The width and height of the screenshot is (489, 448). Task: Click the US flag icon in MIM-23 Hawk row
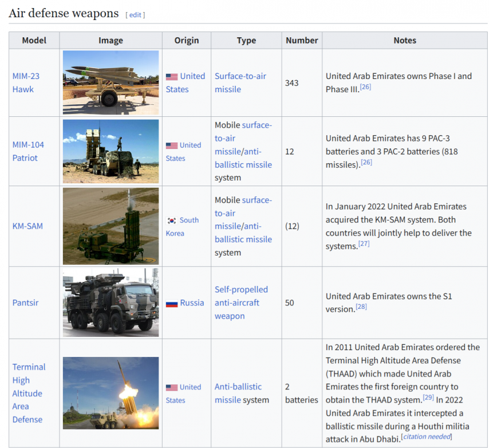click(x=172, y=77)
